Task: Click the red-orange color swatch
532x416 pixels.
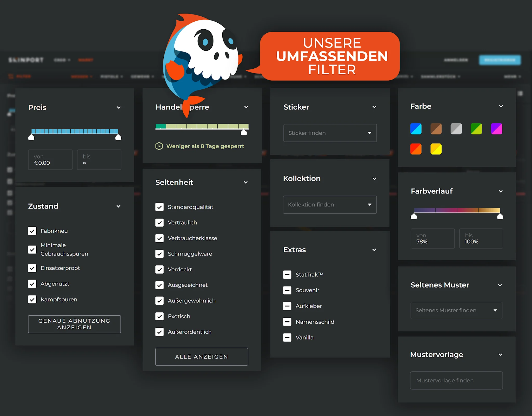Action: 416,149
